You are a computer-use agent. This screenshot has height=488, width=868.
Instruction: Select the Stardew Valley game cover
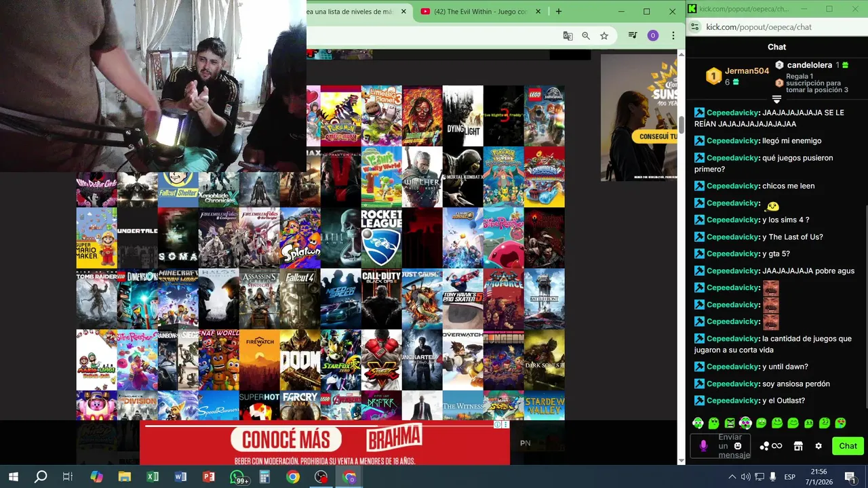point(544,405)
